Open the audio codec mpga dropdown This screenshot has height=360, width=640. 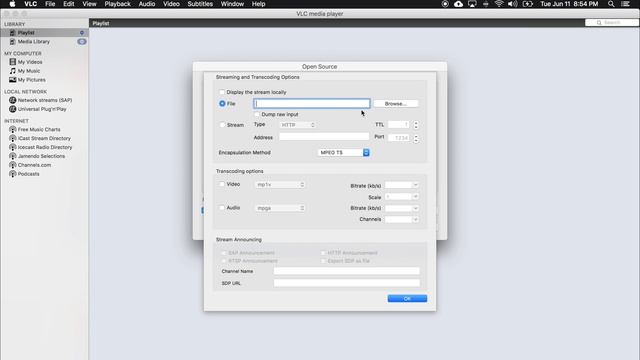click(x=280, y=208)
